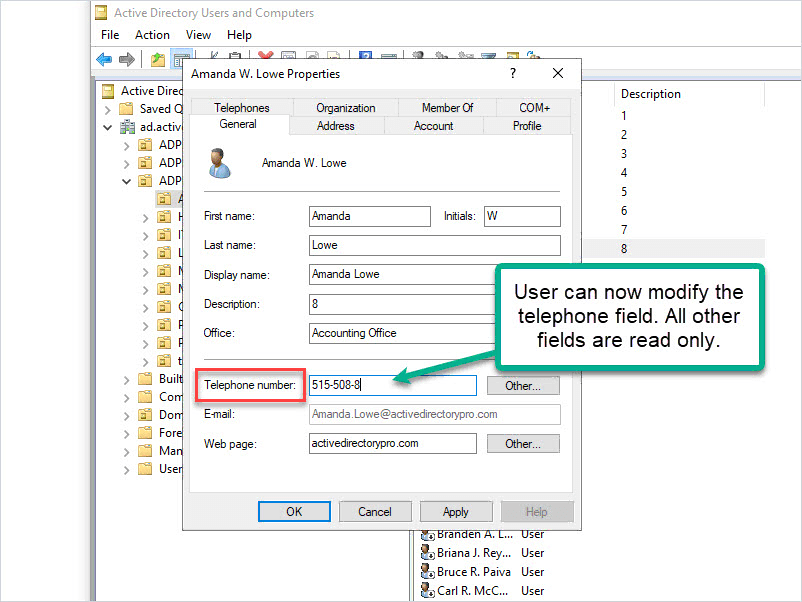Viewport: 802px width, 602px height.
Task: Open Help using the blue question mark icon
Action: (x=365, y=53)
